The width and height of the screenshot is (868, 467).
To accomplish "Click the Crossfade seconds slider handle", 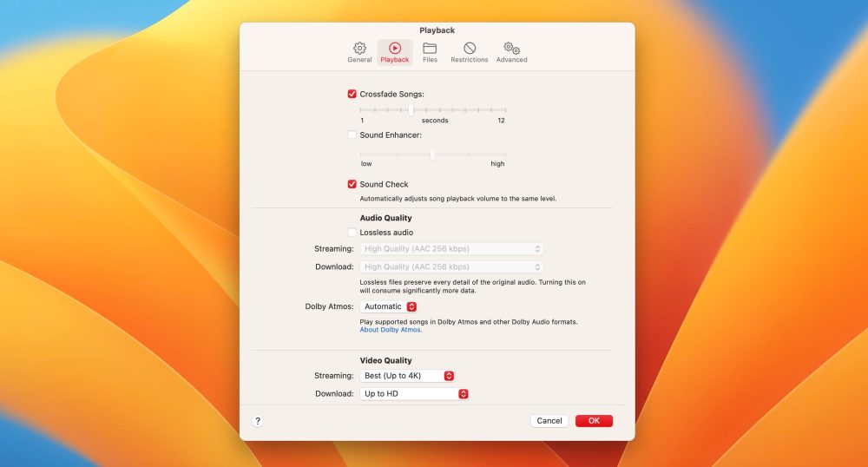I will 411,110.
